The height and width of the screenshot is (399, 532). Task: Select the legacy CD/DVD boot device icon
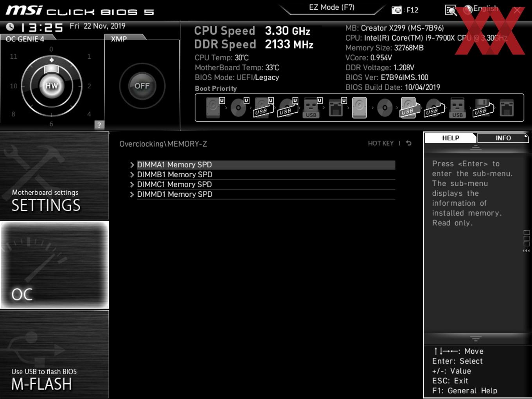pos(385,108)
